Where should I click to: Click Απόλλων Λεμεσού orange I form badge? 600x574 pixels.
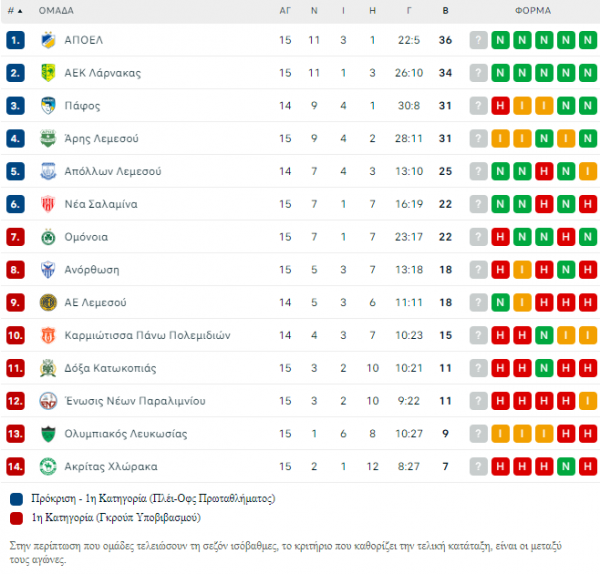tap(588, 171)
